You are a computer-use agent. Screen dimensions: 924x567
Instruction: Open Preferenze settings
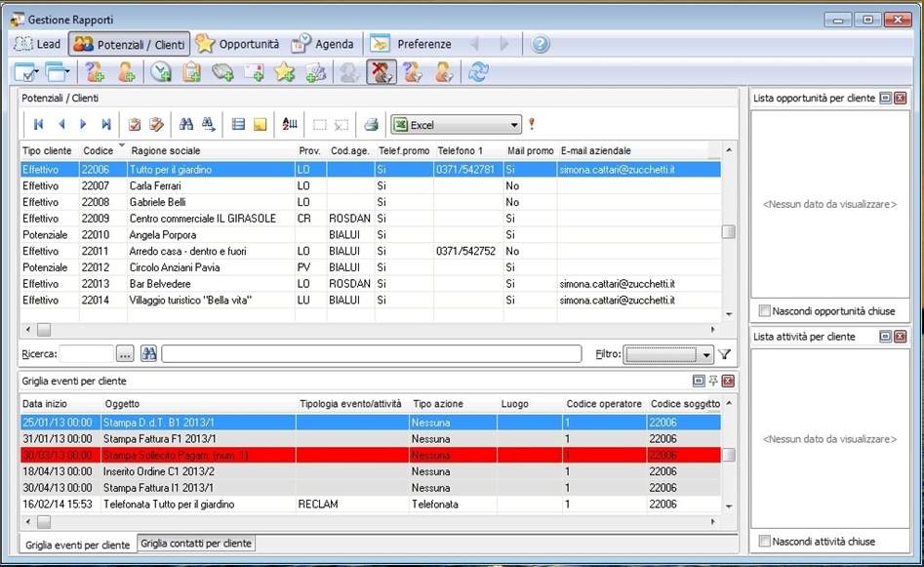411,44
